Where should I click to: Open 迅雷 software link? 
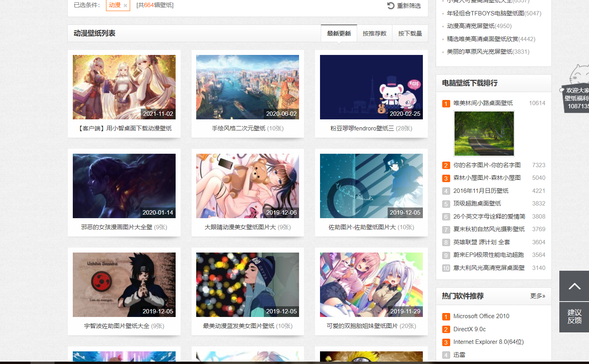(459, 355)
